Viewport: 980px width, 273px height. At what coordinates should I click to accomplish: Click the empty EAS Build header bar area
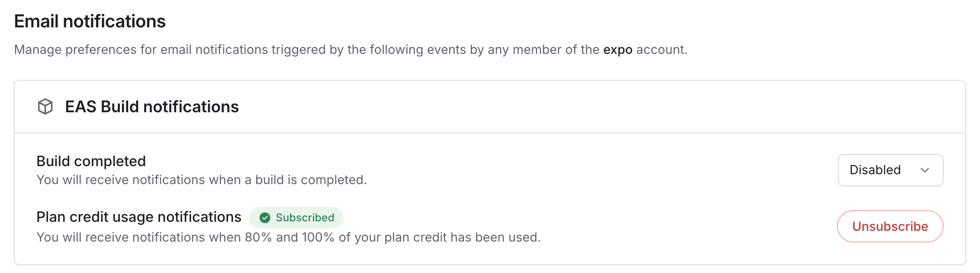click(x=583, y=107)
